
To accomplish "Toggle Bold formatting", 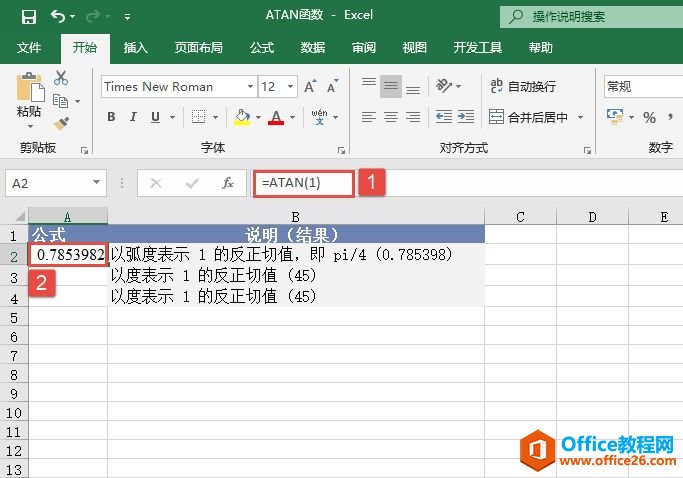I will [x=111, y=117].
